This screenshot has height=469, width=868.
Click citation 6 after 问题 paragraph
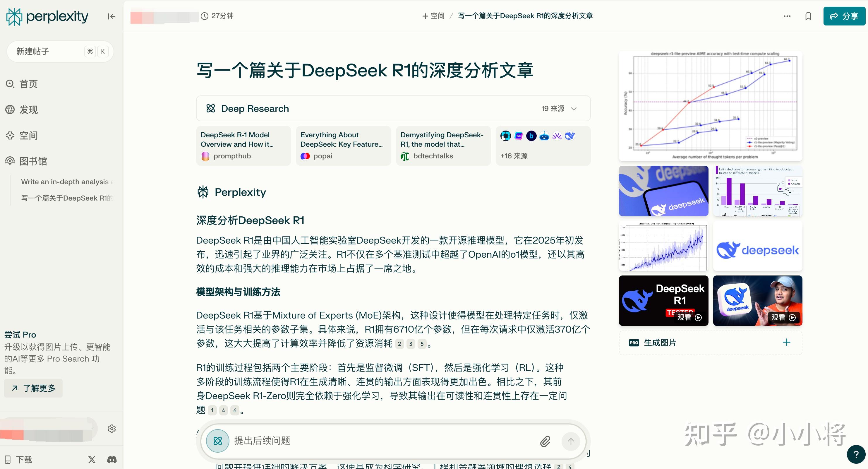[235, 410]
